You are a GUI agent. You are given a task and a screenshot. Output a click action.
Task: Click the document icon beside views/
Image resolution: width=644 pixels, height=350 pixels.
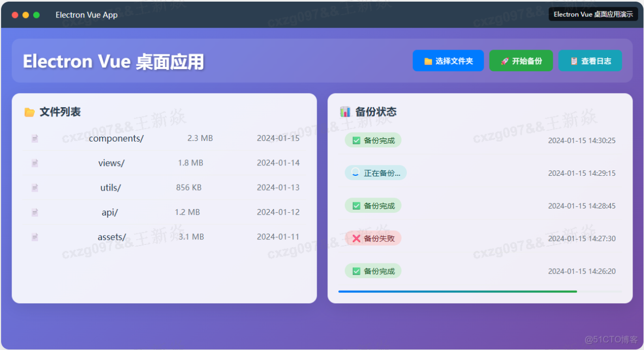34,163
